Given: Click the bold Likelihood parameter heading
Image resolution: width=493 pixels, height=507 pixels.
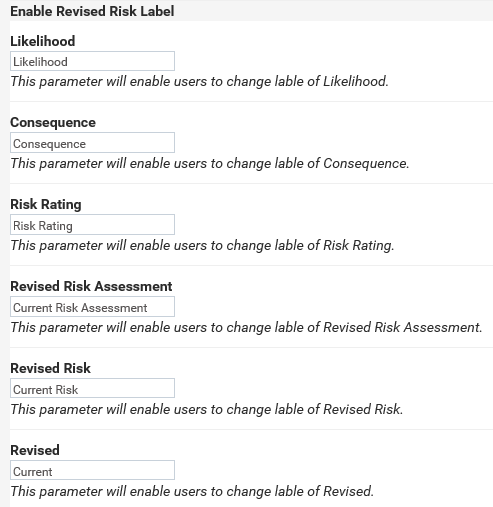Looking at the screenshot, I should click(43, 41).
